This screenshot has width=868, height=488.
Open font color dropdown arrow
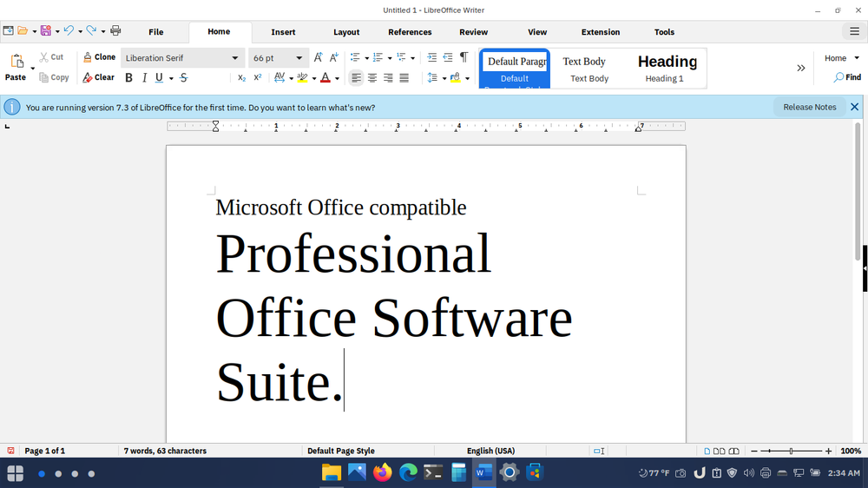tap(337, 79)
